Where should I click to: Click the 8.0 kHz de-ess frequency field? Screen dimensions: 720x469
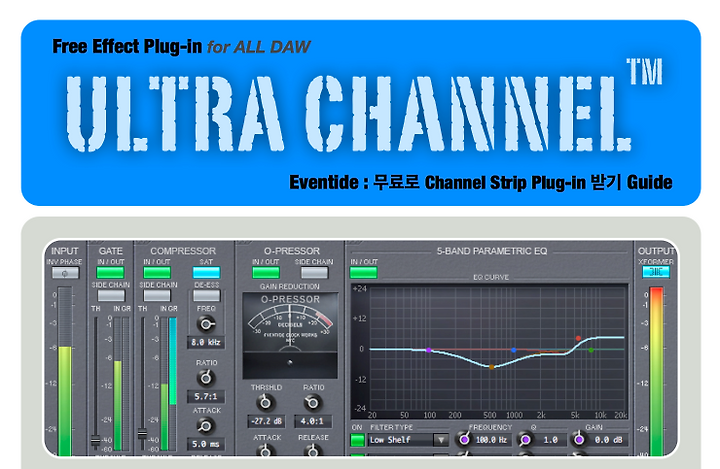206,342
